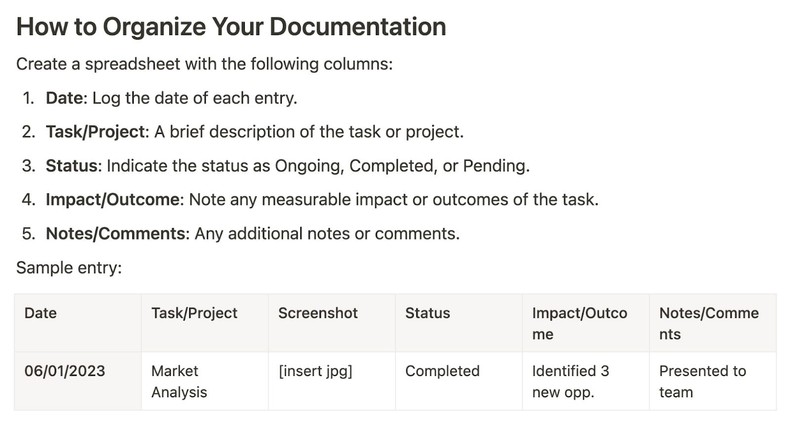This screenshot has height=424, width=790.
Task: Click the bold Status list item
Action: click(x=73, y=166)
